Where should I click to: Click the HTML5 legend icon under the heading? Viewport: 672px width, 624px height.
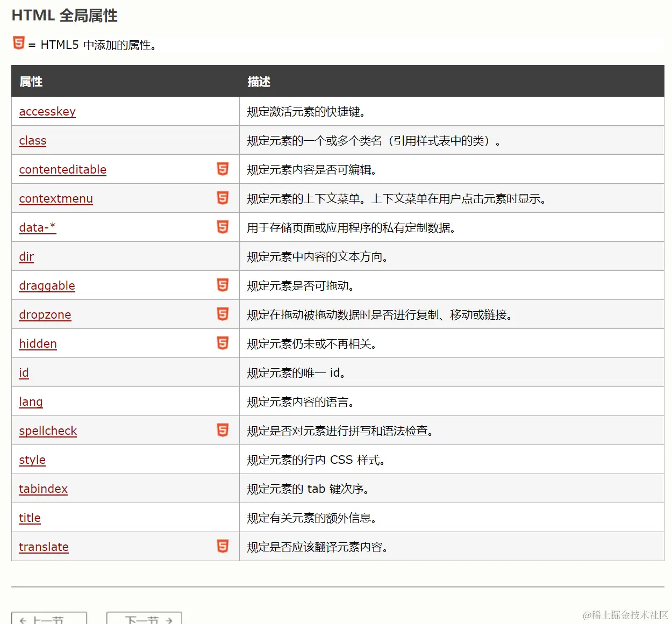click(x=19, y=43)
